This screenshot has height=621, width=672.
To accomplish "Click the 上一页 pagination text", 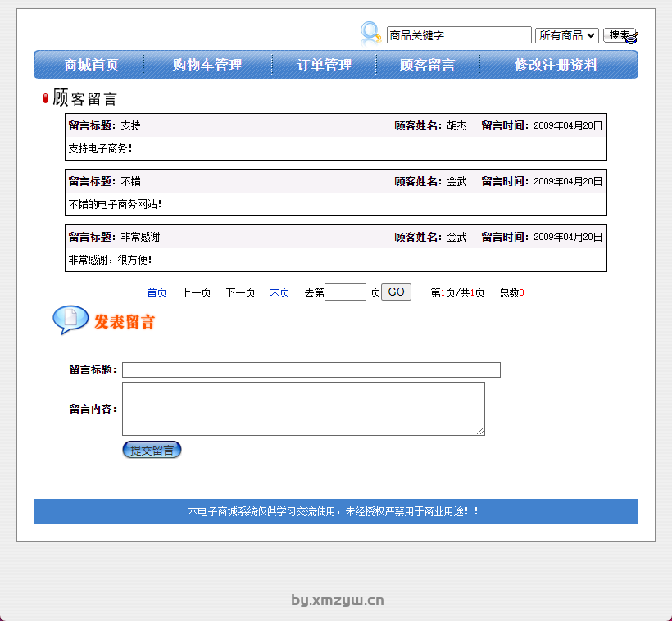I will (197, 292).
